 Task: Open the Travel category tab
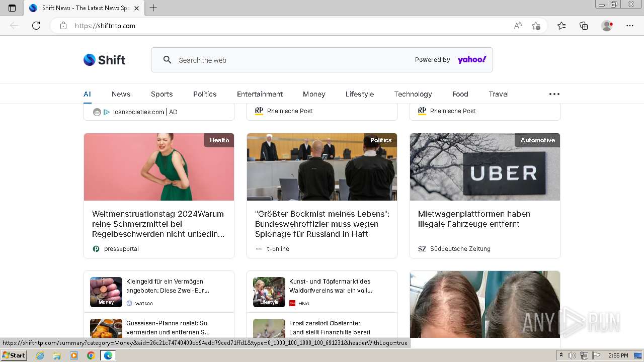[x=499, y=94]
